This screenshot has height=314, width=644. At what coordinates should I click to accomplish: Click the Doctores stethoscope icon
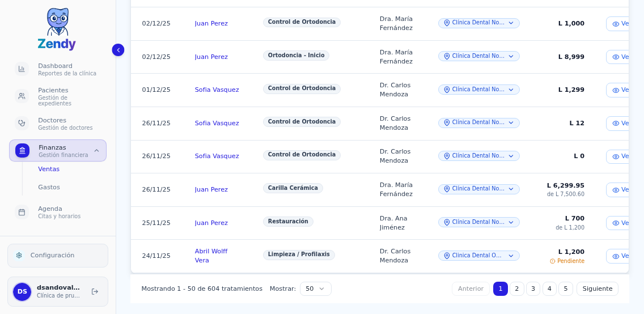point(22,123)
